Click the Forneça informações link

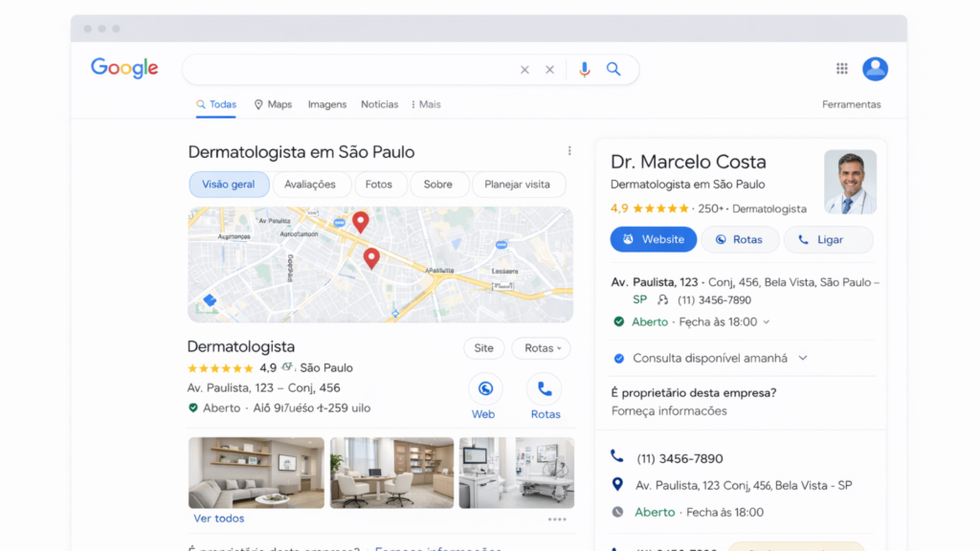669,411
